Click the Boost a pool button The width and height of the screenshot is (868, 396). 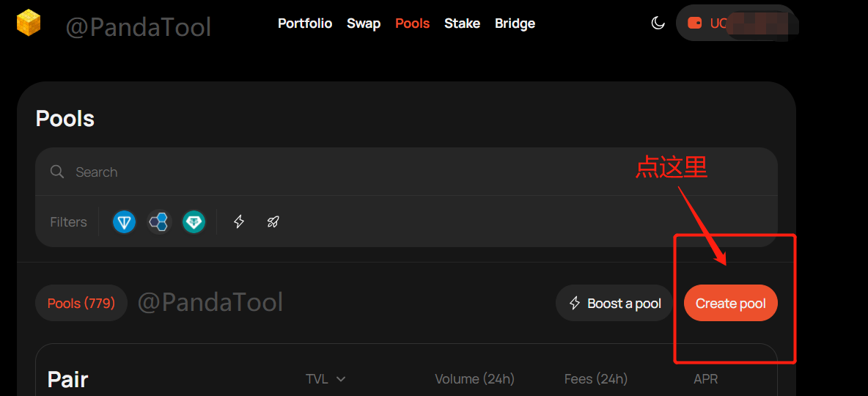[614, 304]
